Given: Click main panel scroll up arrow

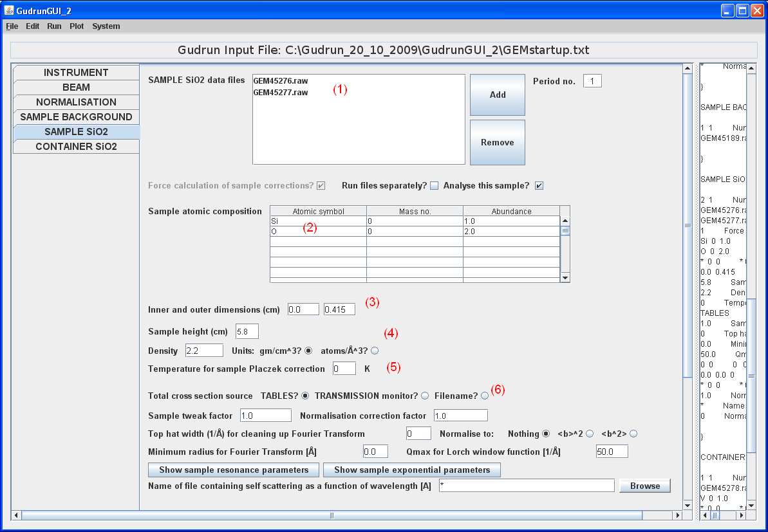Looking at the screenshot, I should (x=687, y=68).
